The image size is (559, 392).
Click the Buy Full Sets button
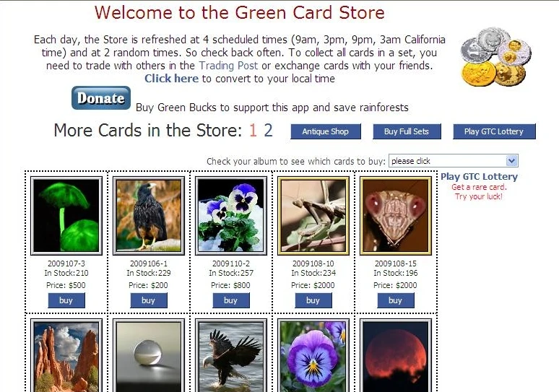click(407, 131)
